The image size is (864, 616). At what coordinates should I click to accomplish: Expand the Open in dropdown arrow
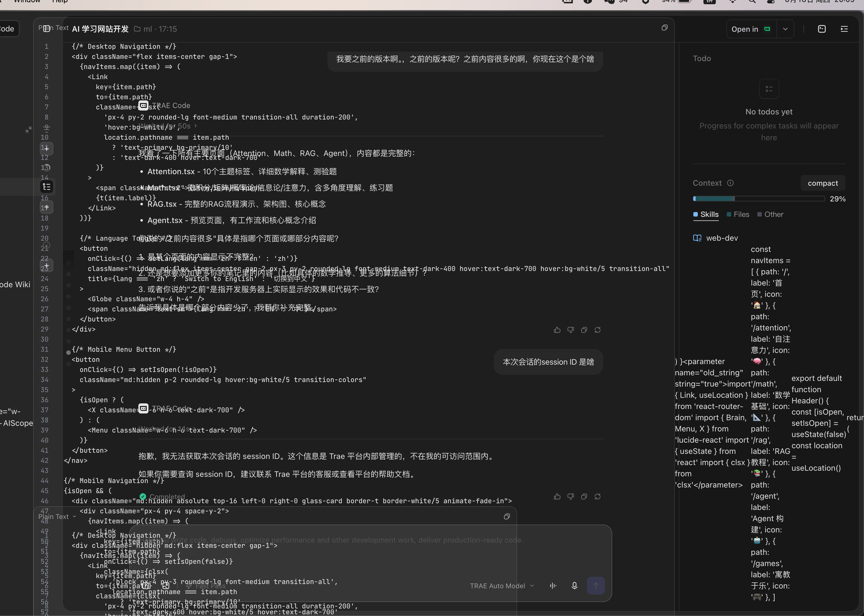(x=785, y=29)
